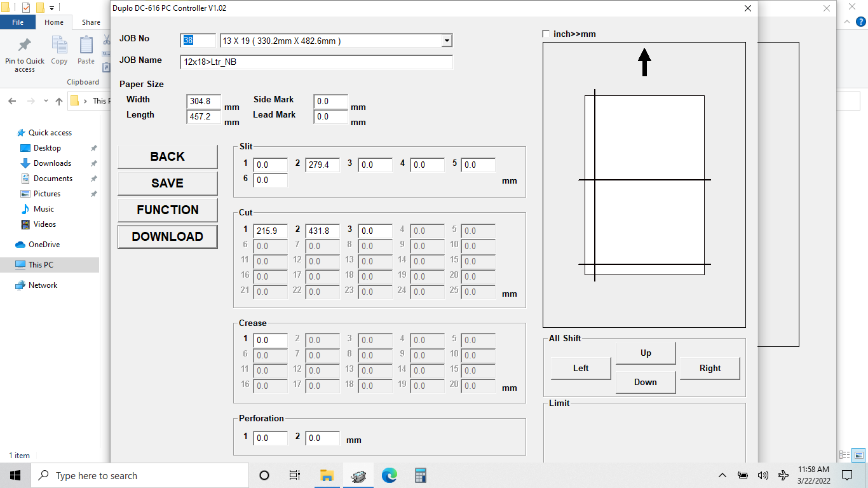The height and width of the screenshot is (488, 868).
Task: Click the volume speaker icon
Action: 763,475
